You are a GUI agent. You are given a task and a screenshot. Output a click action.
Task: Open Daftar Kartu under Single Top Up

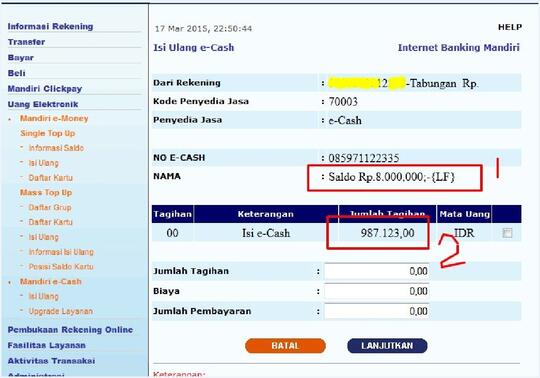click(51, 178)
